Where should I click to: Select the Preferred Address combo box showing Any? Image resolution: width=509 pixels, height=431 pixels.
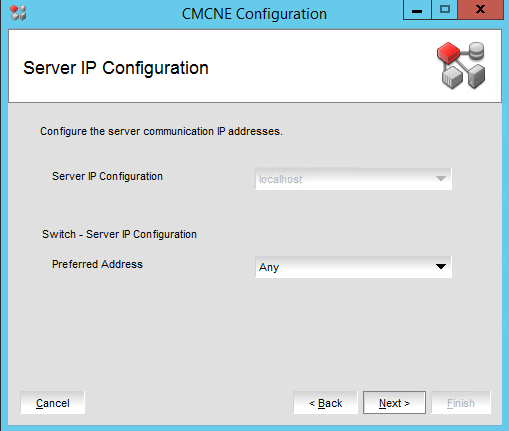(x=353, y=267)
